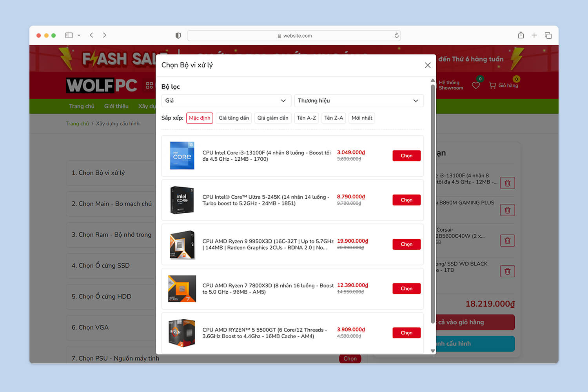Click the blue cấu hình button

475,344
